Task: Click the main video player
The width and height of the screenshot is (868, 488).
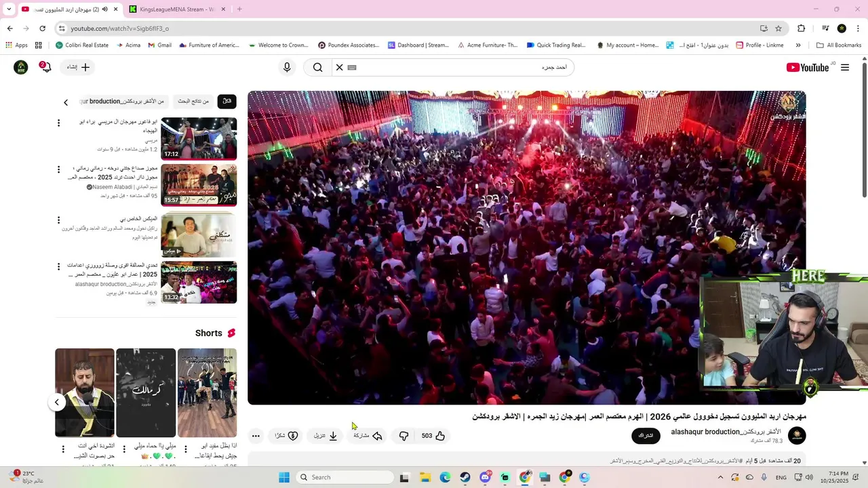Action: tap(526, 248)
